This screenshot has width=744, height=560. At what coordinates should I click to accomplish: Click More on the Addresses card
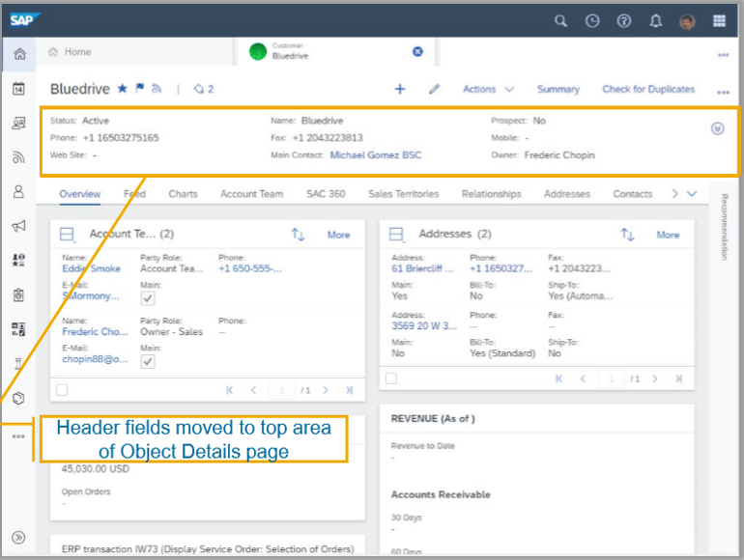coord(668,235)
